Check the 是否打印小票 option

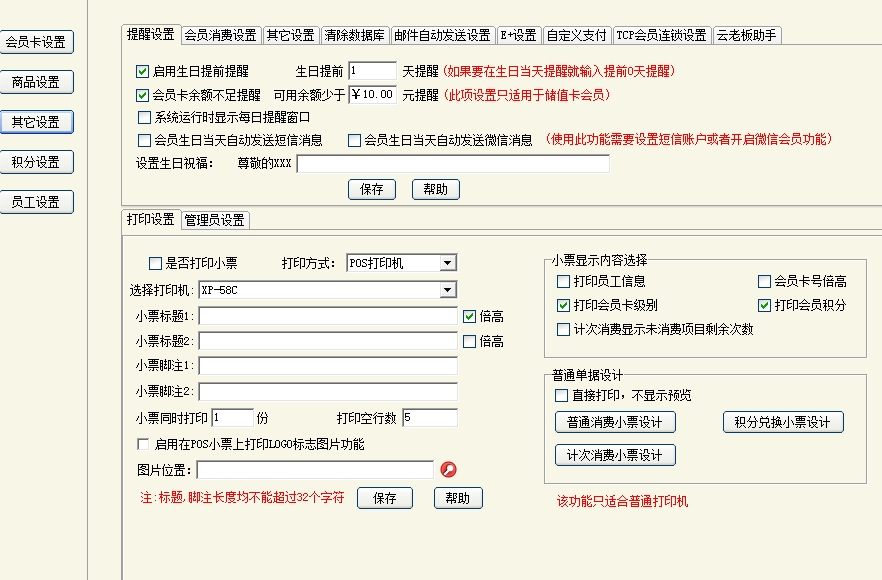(x=155, y=264)
